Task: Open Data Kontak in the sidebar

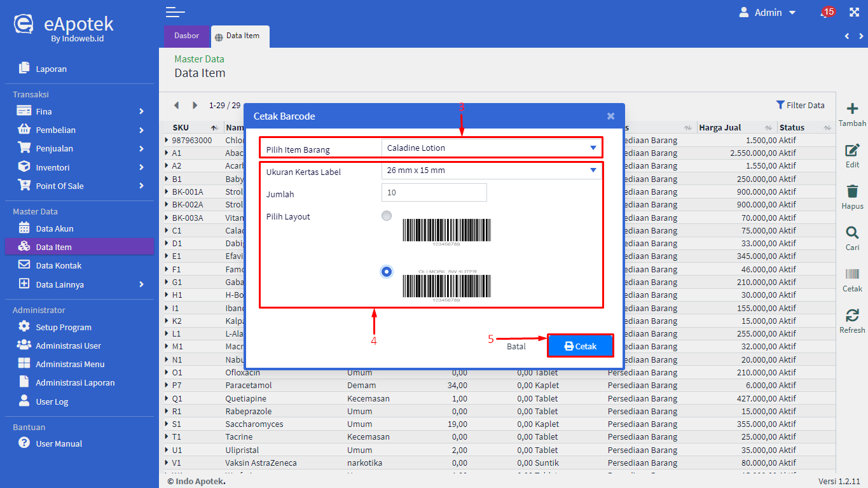Action: pos(59,265)
